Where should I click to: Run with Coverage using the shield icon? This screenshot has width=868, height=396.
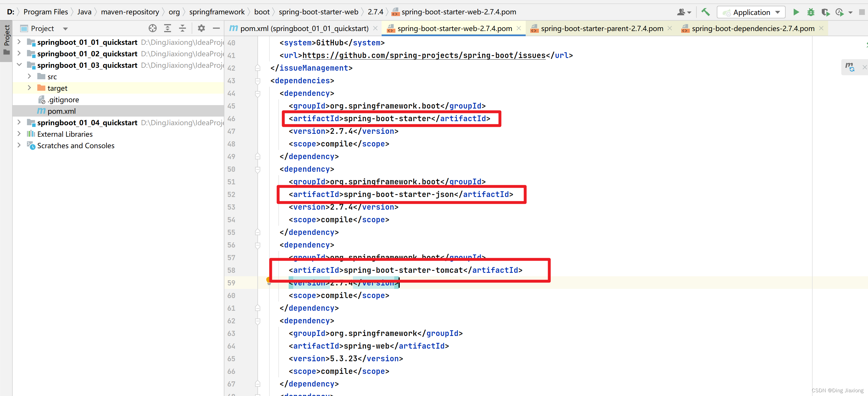click(x=826, y=12)
